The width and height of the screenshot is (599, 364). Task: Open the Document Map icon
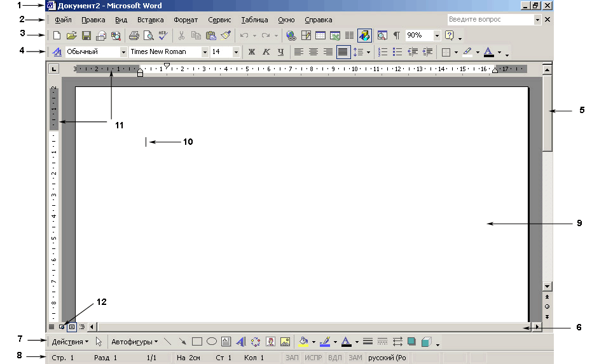click(x=382, y=36)
